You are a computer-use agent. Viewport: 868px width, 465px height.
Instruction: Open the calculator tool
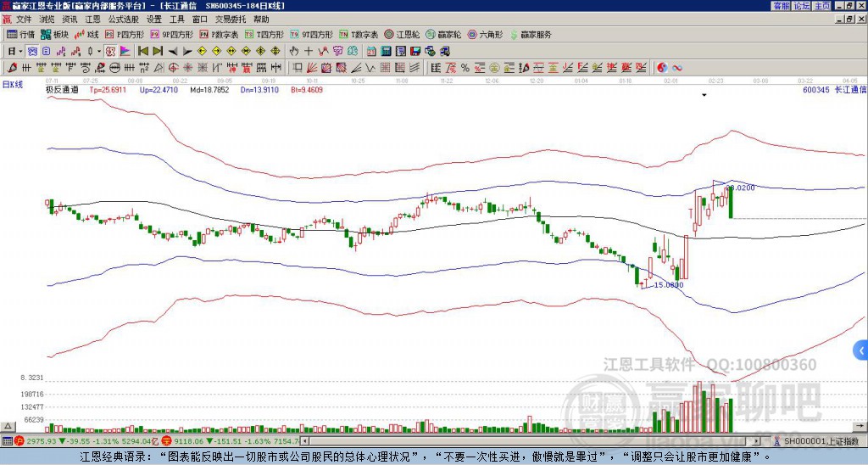click(386, 52)
